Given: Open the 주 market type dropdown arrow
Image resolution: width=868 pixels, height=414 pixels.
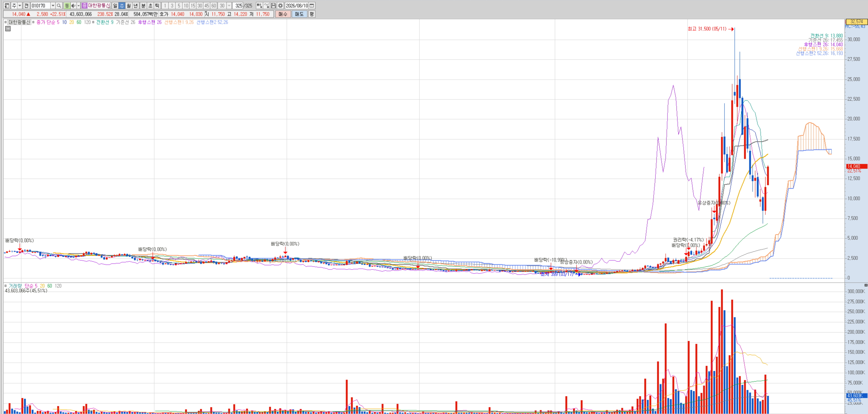Looking at the screenshot, I should pyautogui.click(x=19, y=6).
